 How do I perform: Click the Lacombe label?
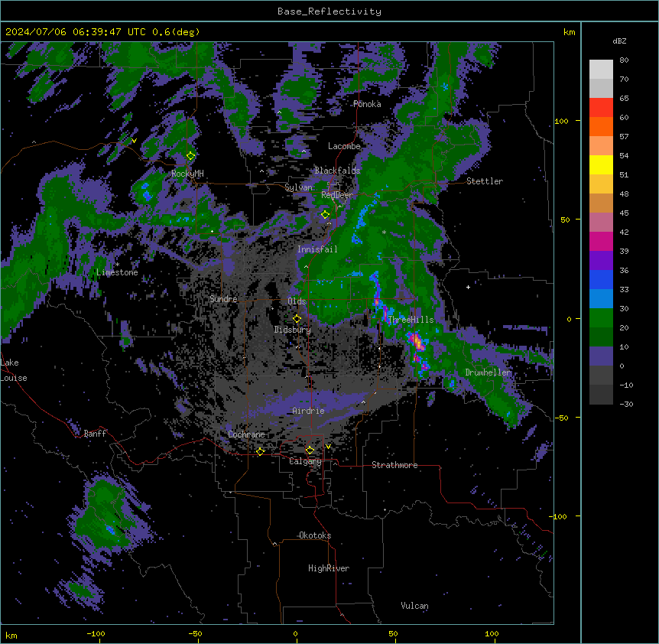click(344, 146)
